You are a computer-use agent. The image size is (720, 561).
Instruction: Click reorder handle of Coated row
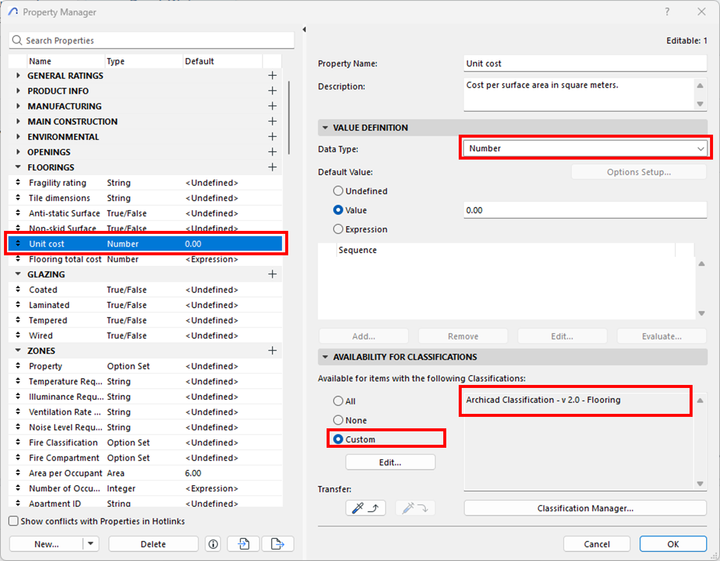tap(18, 290)
